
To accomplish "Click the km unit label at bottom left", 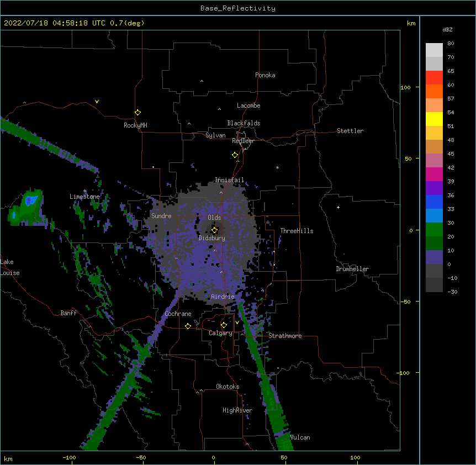I will [8, 458].
